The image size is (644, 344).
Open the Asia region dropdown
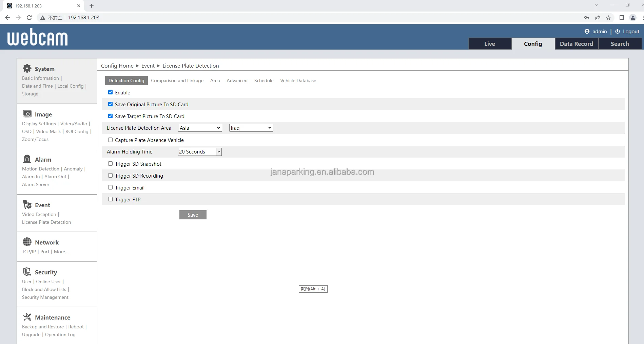200,128
